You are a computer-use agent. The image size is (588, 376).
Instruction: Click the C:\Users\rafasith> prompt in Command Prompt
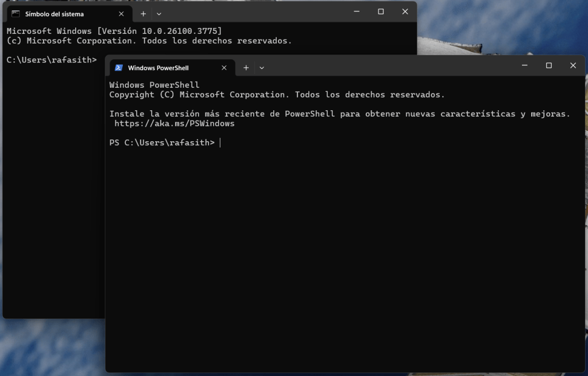point(52,60)
